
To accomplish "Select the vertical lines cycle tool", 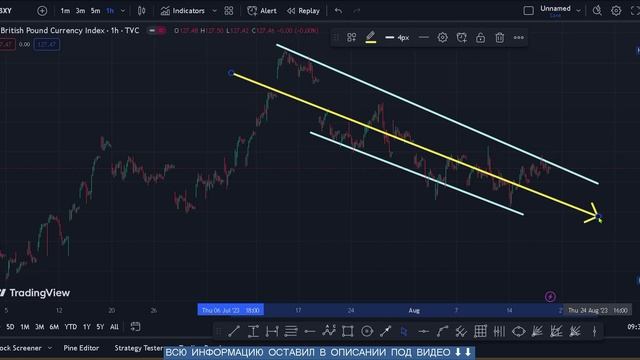I will pos(499,331).
